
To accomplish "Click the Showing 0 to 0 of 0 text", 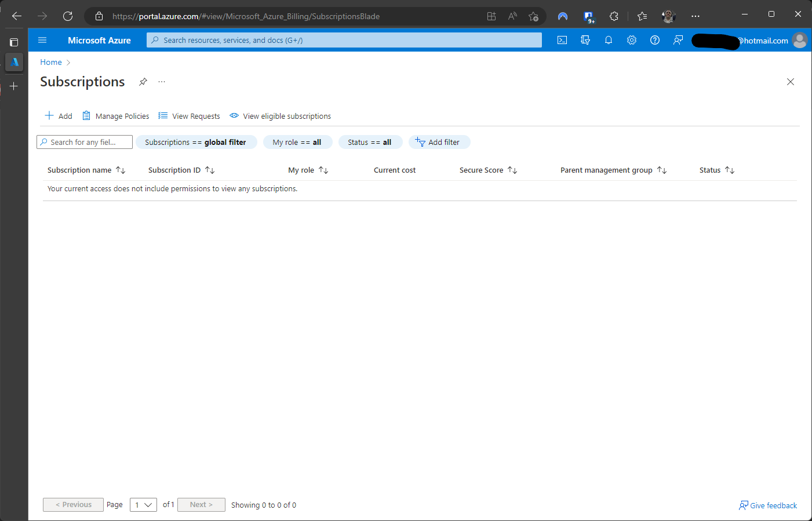I will (264, 505).
